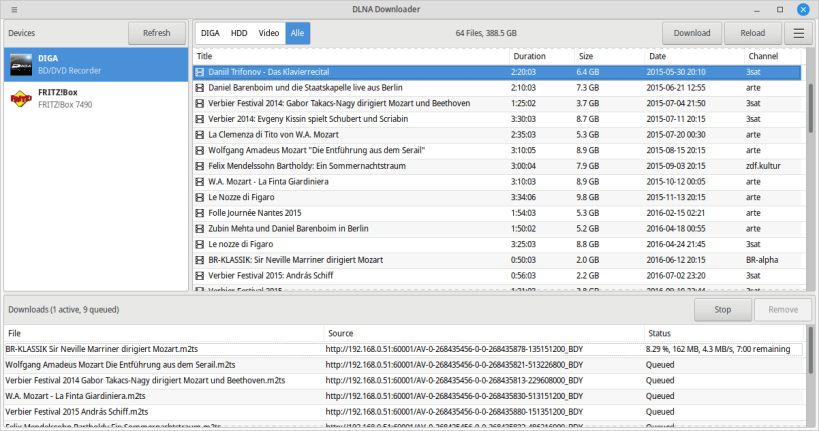
Task: Click the Download button
Action: (x=692, y=33)
